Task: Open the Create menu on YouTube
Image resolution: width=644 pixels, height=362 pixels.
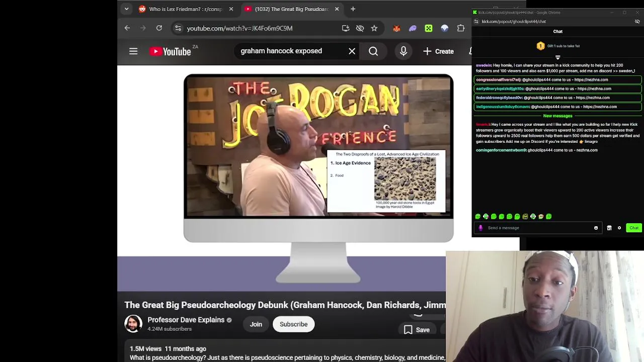Action: coord(439,51)
